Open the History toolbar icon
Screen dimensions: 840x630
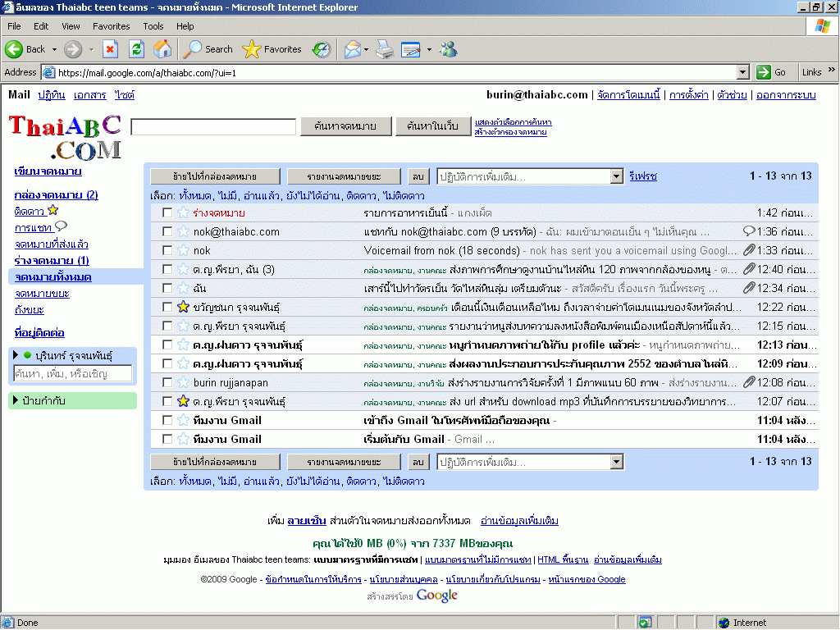(322, 49)
